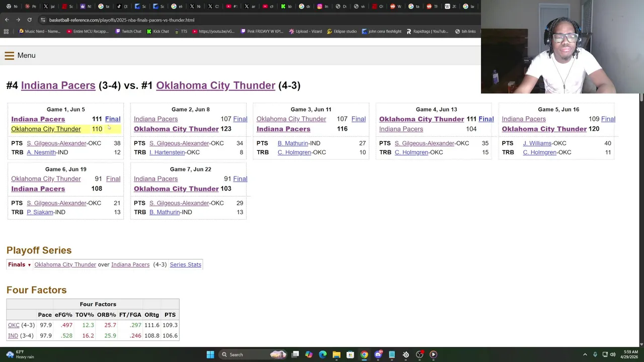Open the apps grid icon in bookmarks bar
The image size is (644, 362).
[x=6, y=31]
